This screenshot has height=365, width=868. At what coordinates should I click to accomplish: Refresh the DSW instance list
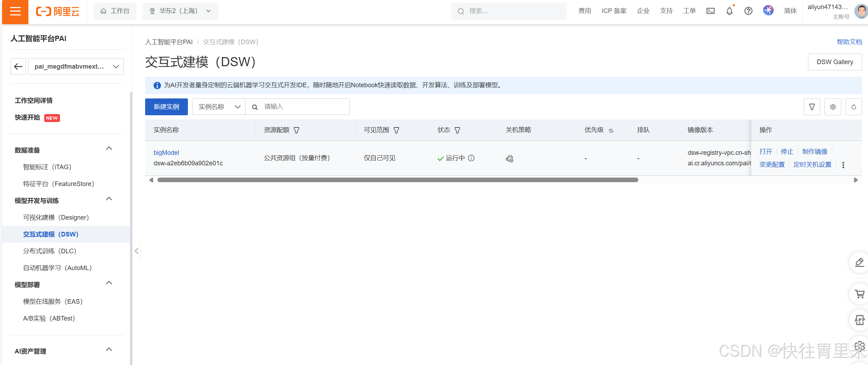(854, 107)
